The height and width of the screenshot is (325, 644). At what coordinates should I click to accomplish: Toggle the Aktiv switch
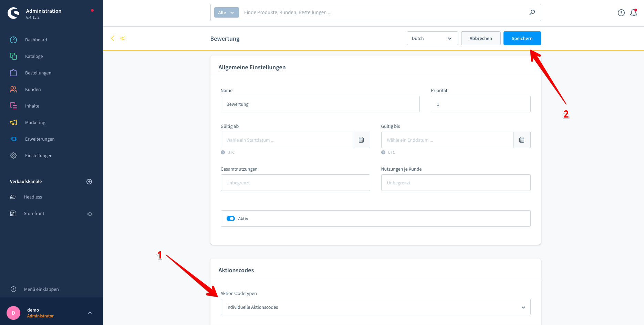click(231, 219)
